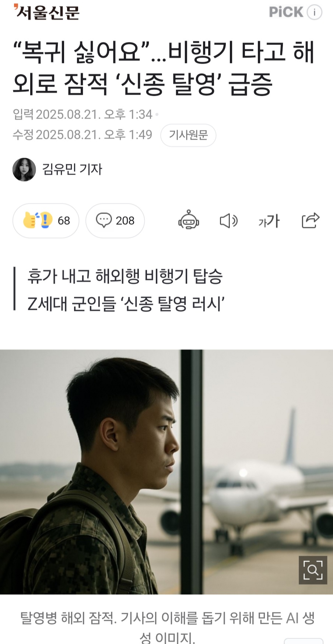Click the 입력 2025.08.21 timestamp
Image resolution: width=333 pixels, height=644 pixels.
(83, 115)
